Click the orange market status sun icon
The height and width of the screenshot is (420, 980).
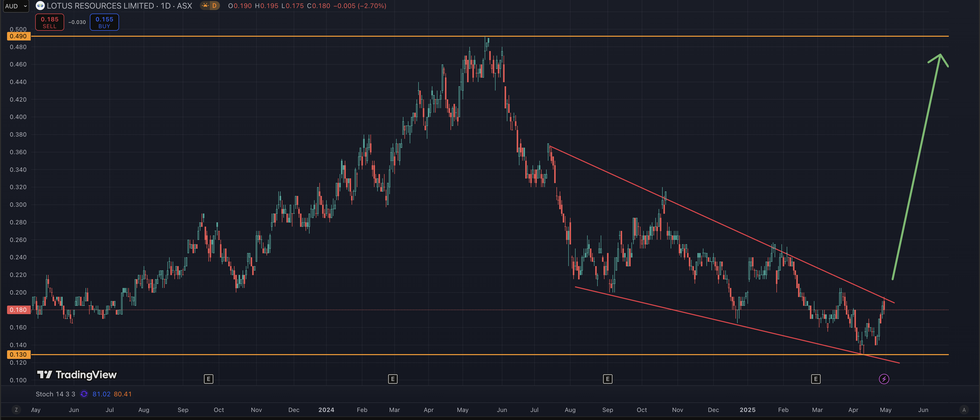pos(205,6)
